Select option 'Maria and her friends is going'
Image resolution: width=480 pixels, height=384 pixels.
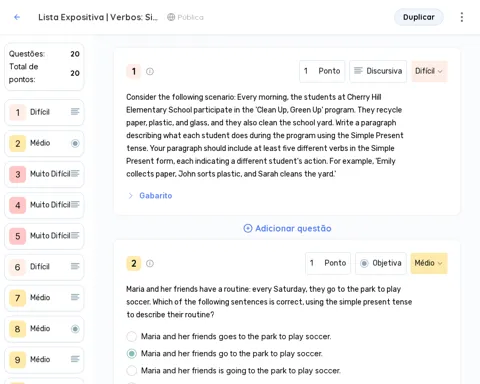tap(132, 371)
